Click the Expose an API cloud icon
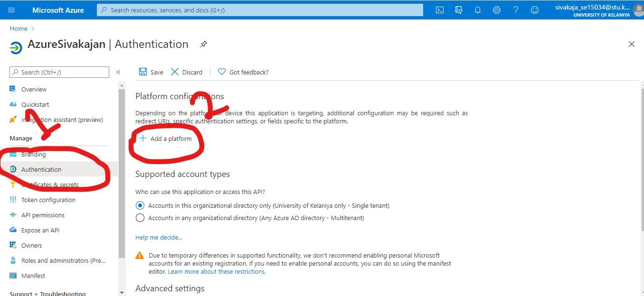Viewport: 644px width, 296px height. 13,230
